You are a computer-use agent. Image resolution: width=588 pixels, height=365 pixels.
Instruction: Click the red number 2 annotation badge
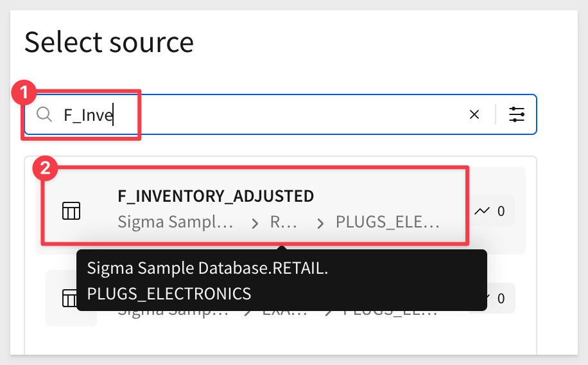point(45,168)
